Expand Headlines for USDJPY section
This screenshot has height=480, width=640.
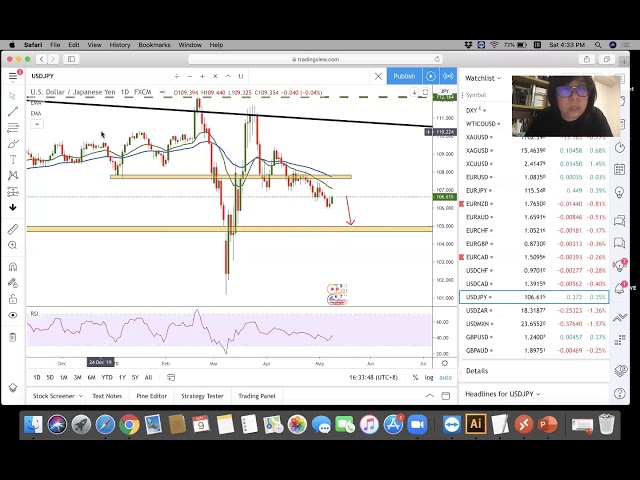(502, 394)
